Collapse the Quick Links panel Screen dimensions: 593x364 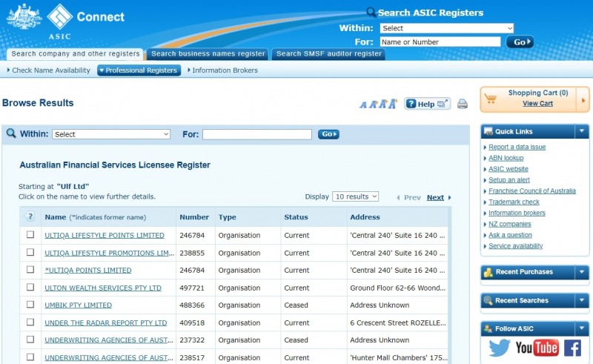tap(582, 131)
